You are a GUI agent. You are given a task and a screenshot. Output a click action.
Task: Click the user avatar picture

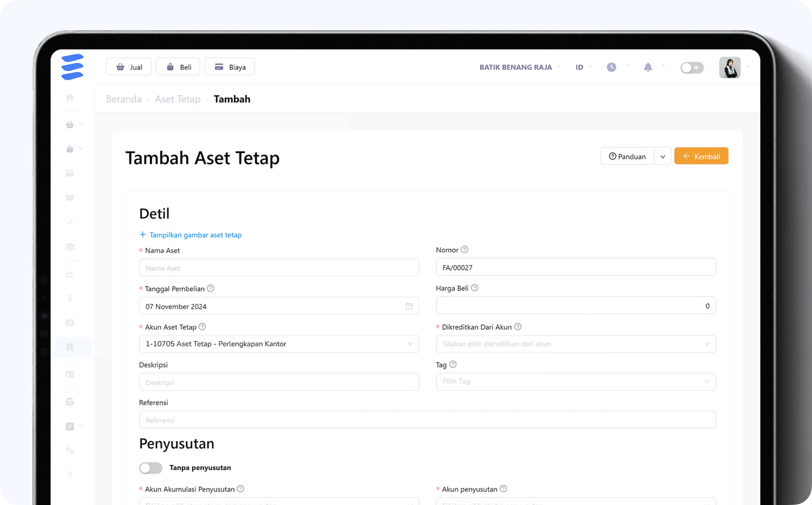click(730, 67)
